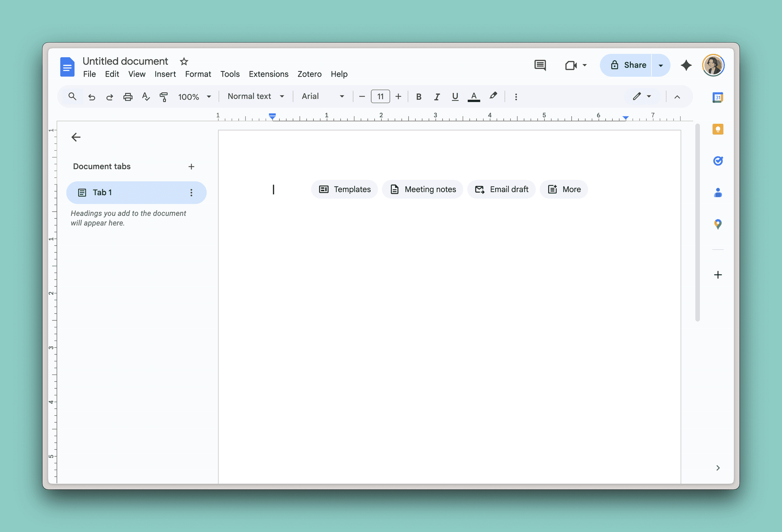Star the Untitled document
This screenshot has width=782, height=532.
(x=184, y=61)
